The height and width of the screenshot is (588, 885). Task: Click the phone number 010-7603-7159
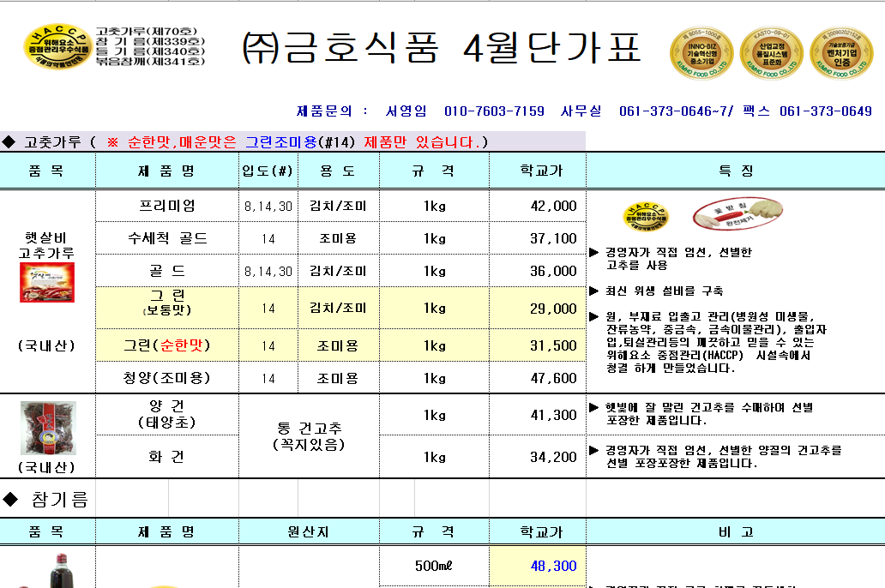tap(494, 111)
